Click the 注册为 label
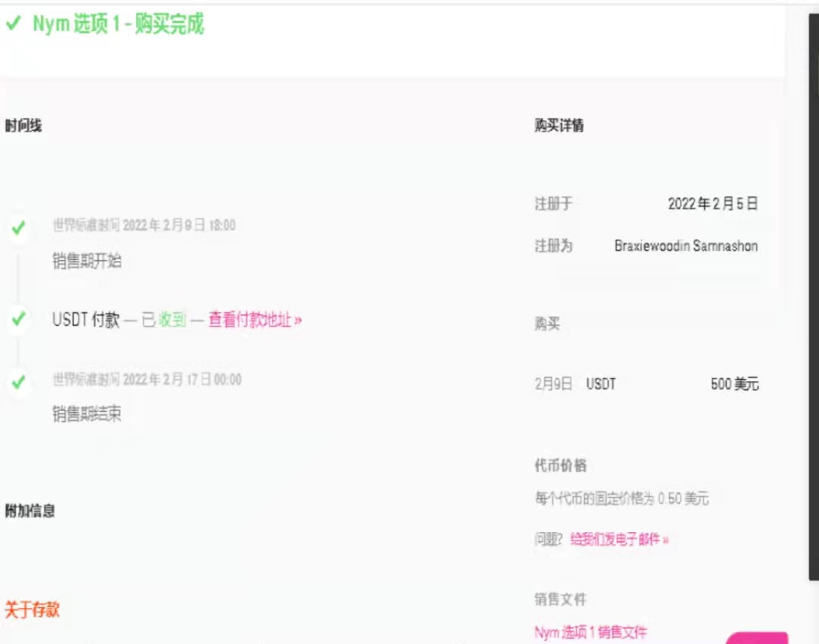The image size is (819, 644). pos(554,246)
